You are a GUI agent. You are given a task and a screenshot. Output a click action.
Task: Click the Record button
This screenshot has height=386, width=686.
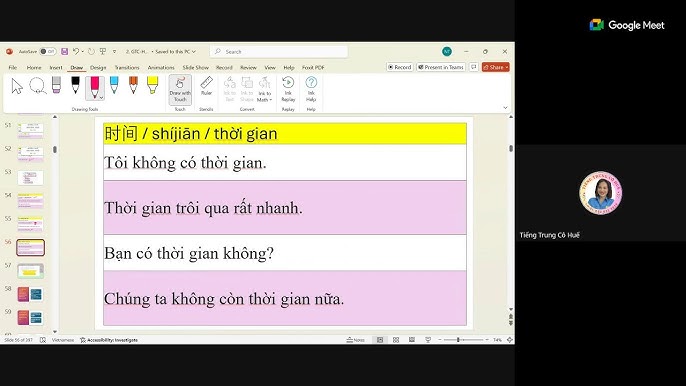coord(399,67)
